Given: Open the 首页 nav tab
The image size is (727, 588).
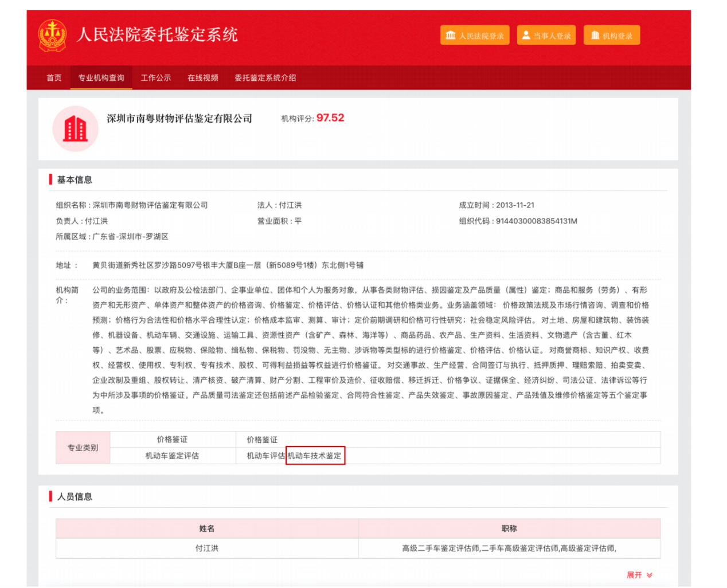Looking at the screenshot, I should 54,78.
